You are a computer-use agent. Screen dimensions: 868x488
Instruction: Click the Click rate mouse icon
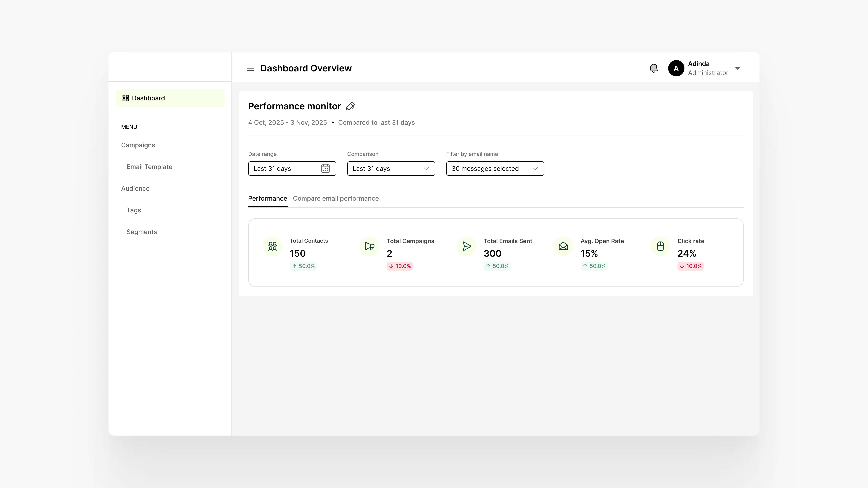(660, 246)
